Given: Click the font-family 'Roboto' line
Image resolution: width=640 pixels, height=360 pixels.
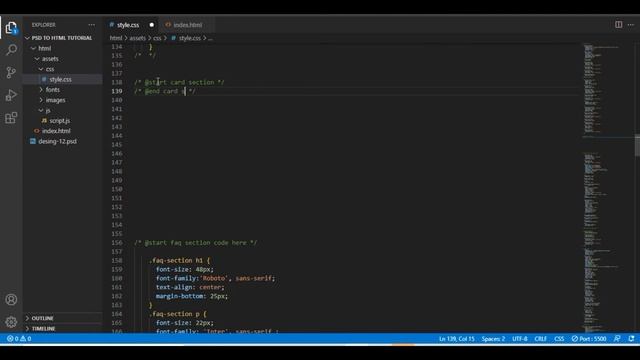Looking at the screenshot, I should (216, 278).
